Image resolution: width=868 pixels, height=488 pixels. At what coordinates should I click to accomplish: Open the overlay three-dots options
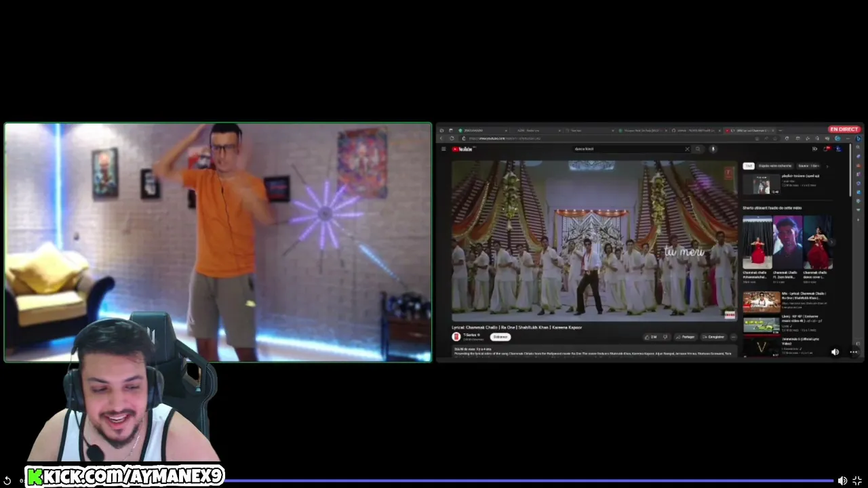[x=854, y=352]
